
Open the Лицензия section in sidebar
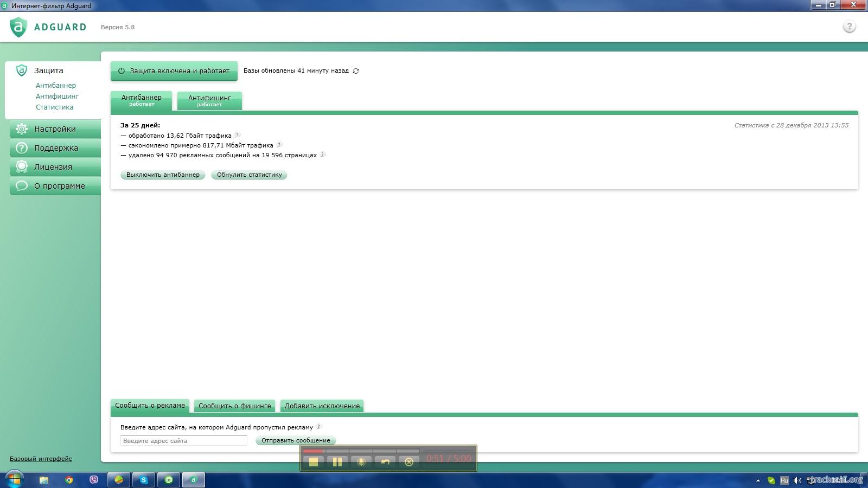[x=53, y=167]
